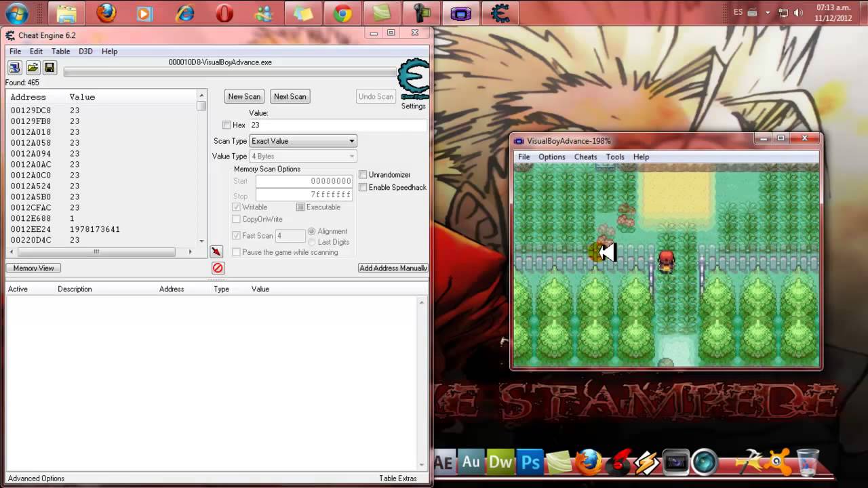
Task: Launch Firefox from the top taskbar
Action: click(106, 13)
